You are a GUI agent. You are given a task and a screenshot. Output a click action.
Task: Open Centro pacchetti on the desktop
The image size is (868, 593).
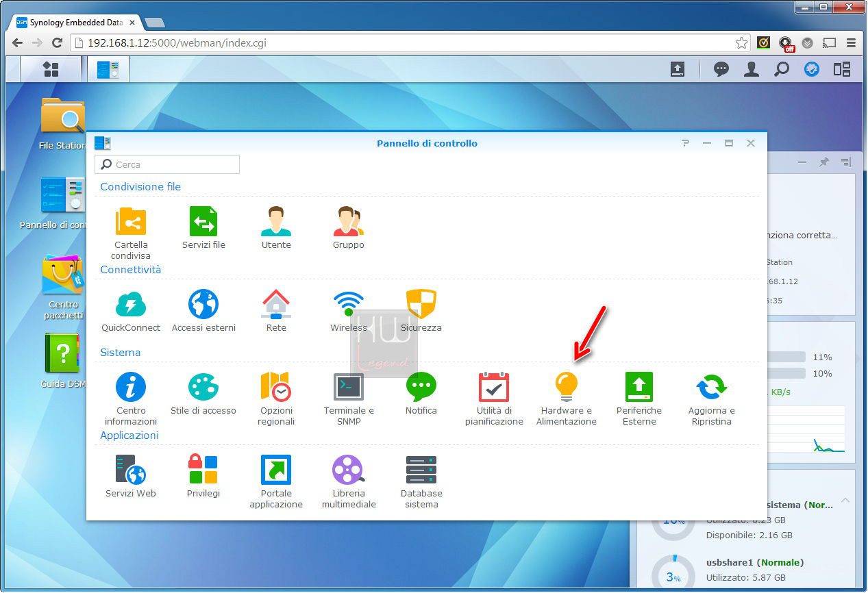click(63, 288)
